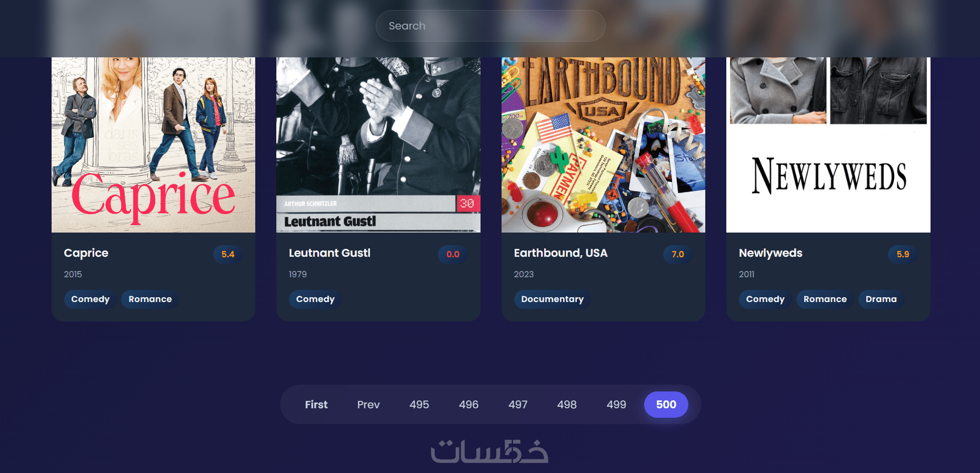Open the Newlyweds poster image
Screen dimensions: 980x473
click(x=828, y=145)
